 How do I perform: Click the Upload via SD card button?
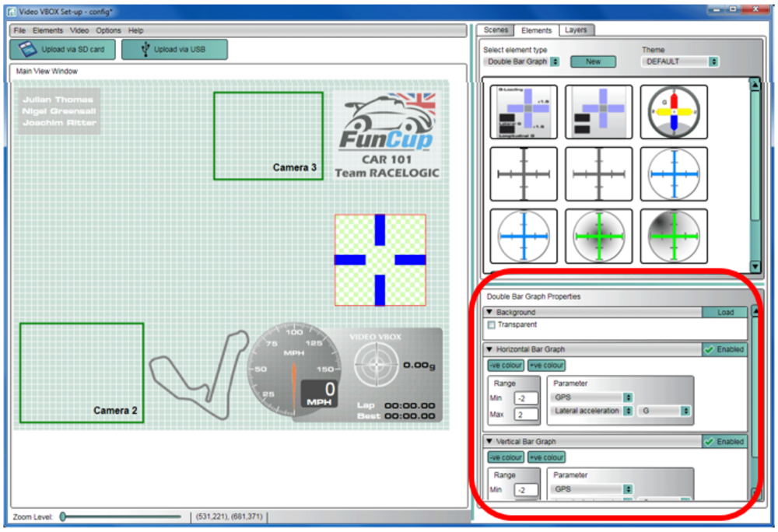pos(62,49)
